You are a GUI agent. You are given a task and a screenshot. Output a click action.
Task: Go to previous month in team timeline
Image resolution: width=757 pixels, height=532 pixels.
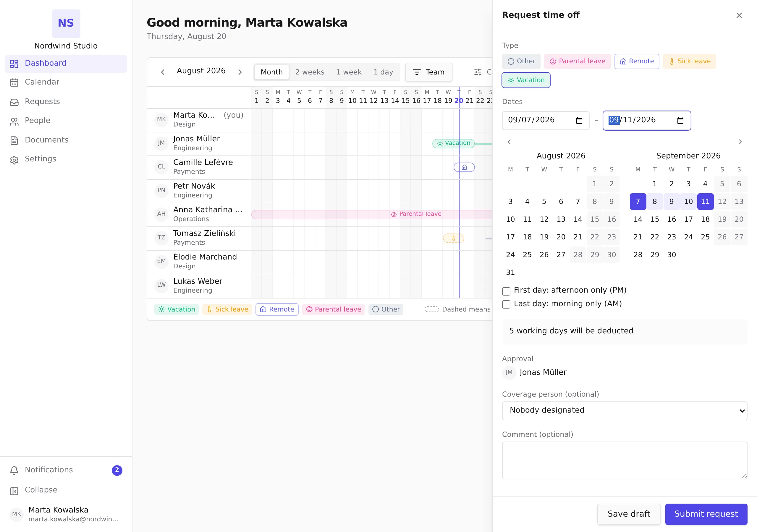pos(163,72)
